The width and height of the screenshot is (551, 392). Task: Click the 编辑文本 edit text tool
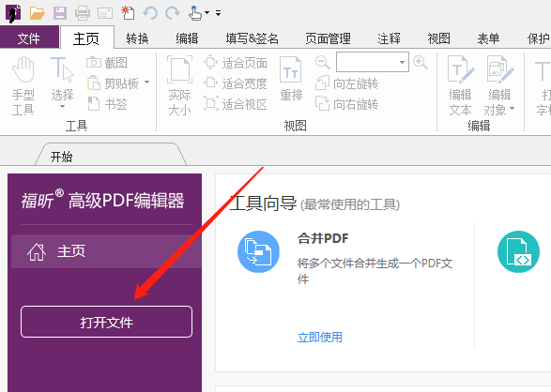tap(460, 86)
